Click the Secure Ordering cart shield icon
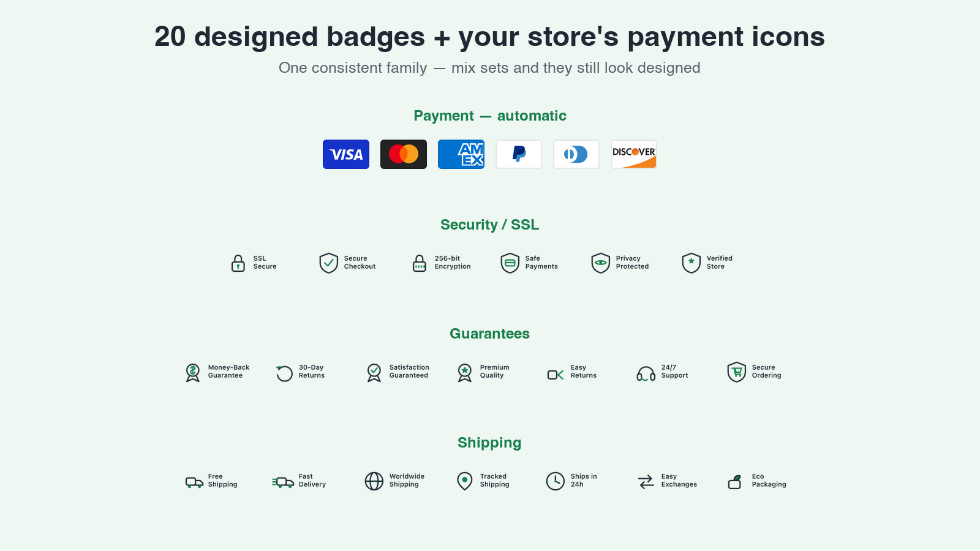Viewport: 980px width, 551px height. pyautogui.click(x=737, y=372)
